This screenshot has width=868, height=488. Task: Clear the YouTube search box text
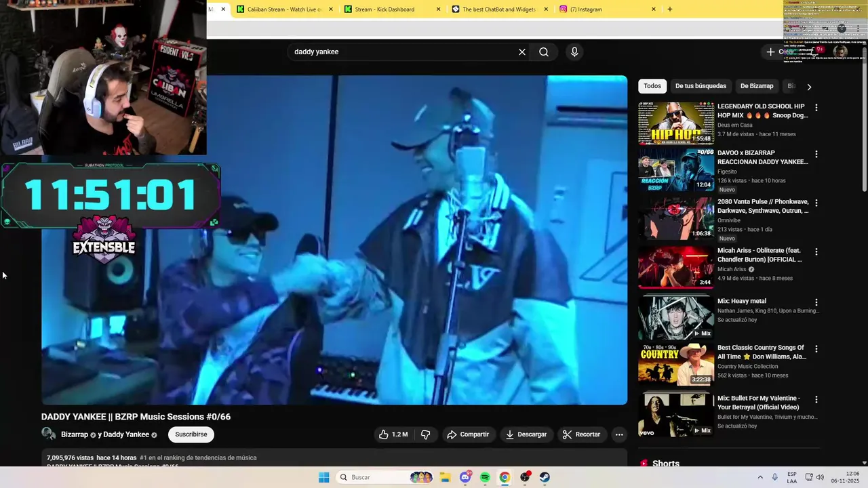coord(522,52)
